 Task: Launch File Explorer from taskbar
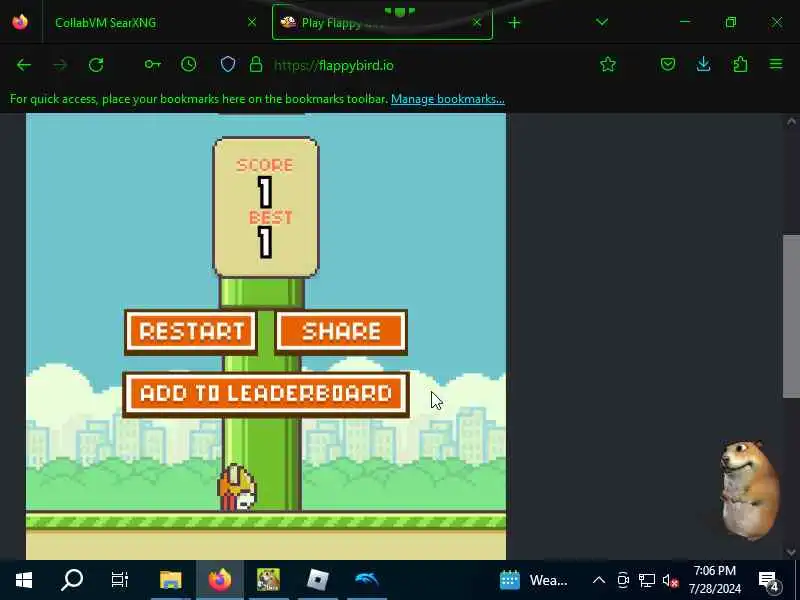point(170,580)
